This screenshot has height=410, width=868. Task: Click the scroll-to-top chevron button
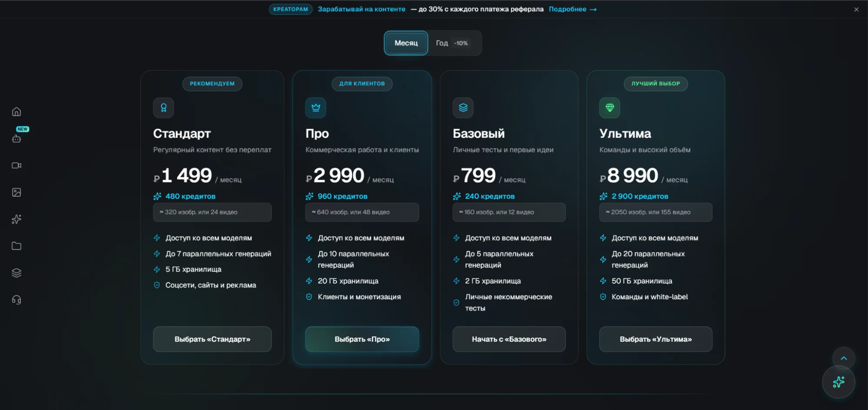click(x=844, y=358)
